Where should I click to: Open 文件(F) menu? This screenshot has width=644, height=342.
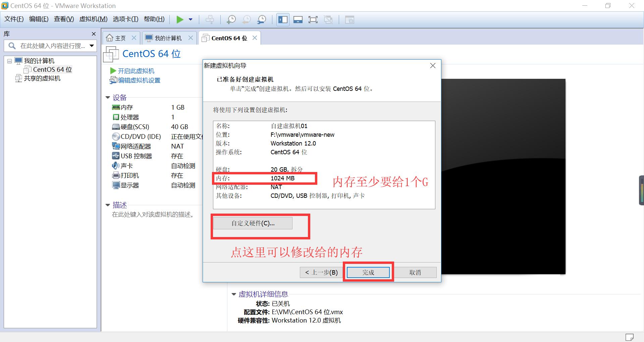(x=14, y=19)
